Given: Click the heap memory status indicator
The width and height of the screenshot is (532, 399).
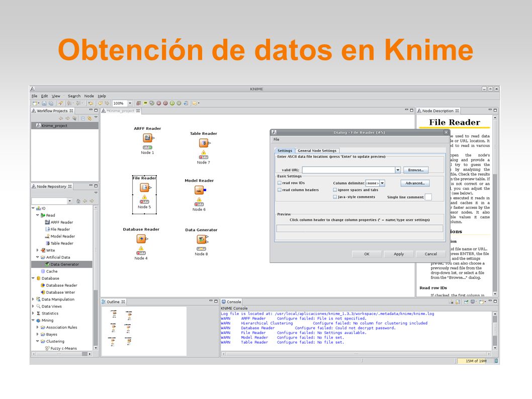Looking at the screenshot, I should [x=475, y=361].
